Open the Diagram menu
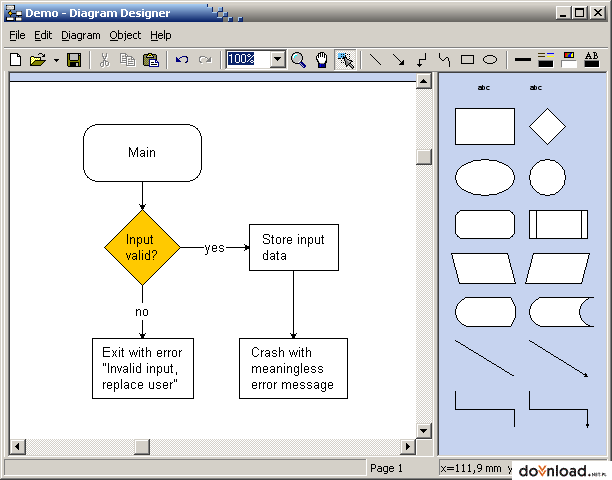The image size is (612, 480). pos(81,35)
